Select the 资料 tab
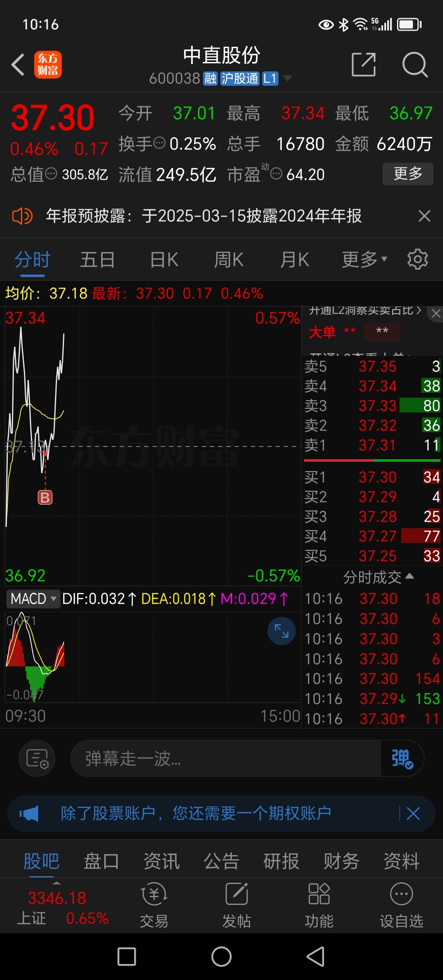443x980 pixels. [x=402, y=861]
